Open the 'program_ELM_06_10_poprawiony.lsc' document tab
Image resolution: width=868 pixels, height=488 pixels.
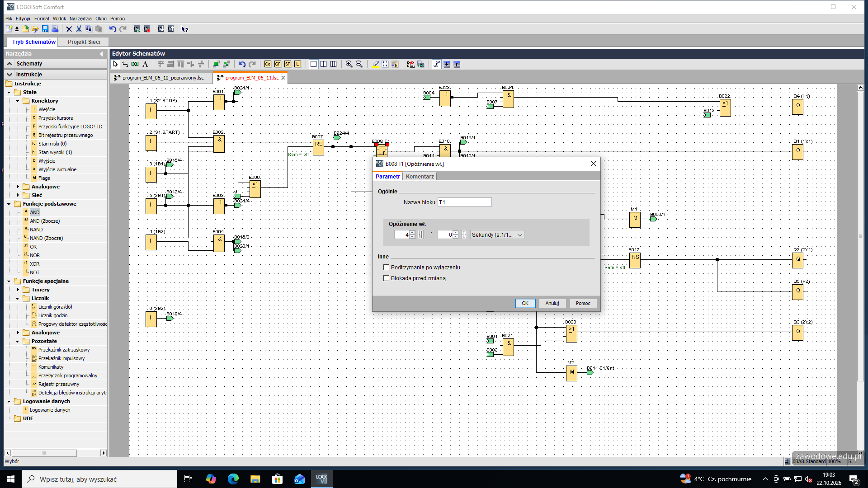161,78
